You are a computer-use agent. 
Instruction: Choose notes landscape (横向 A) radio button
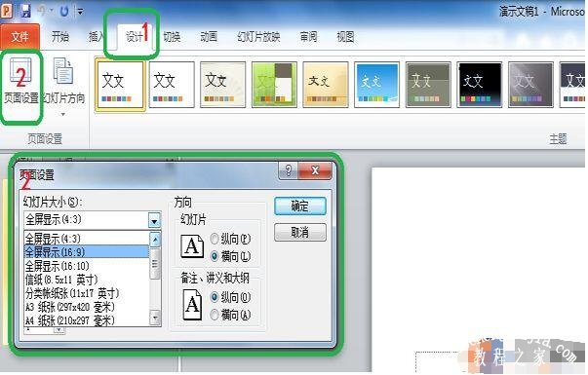[215, 315]
